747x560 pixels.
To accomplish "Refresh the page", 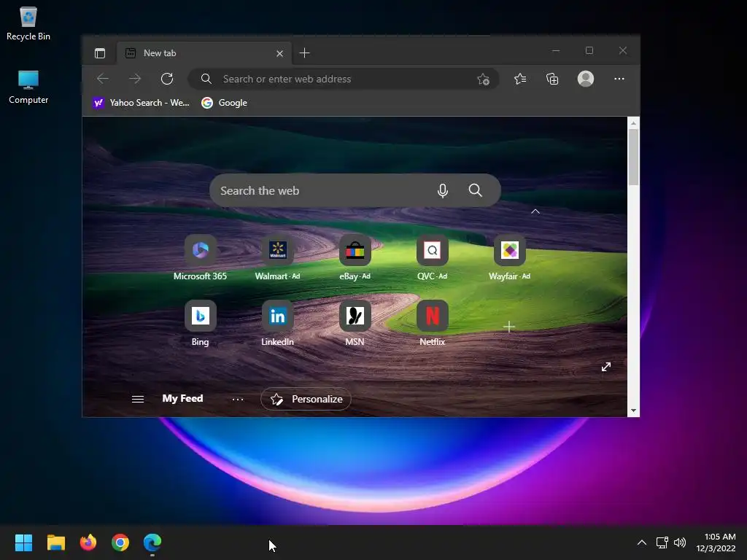I will click(167, 79).
